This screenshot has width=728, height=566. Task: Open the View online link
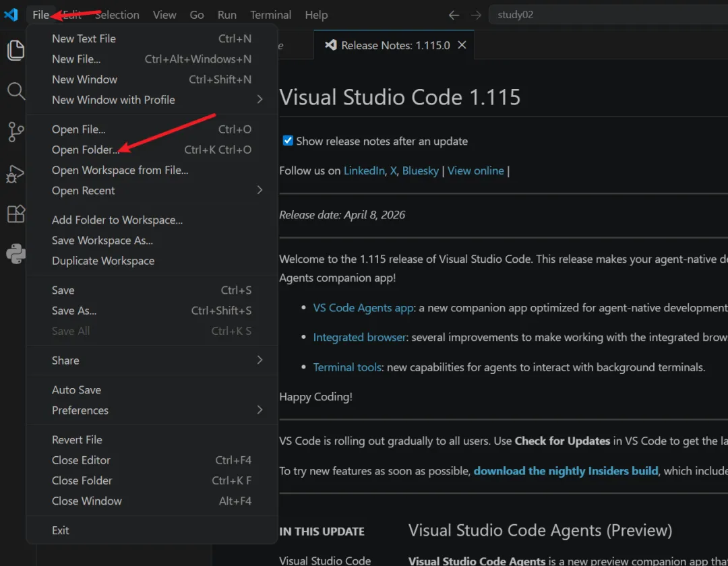475,170
